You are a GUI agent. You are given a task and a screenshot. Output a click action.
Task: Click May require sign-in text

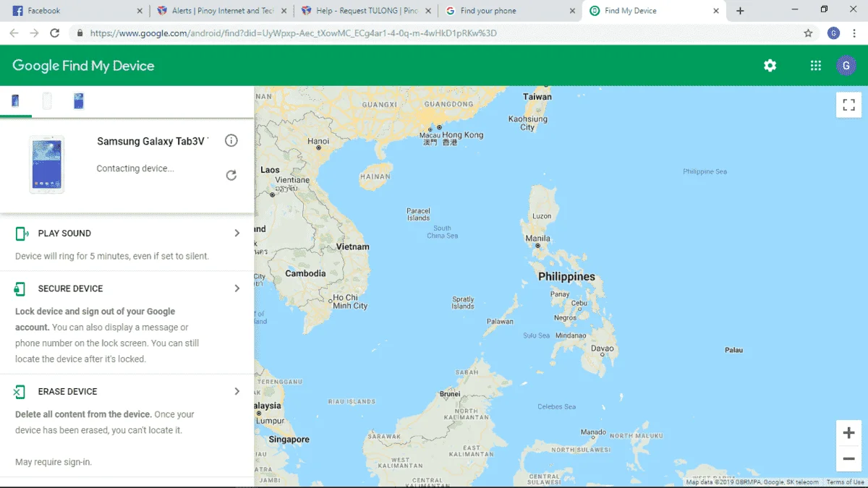pyautogui.click(x=54, y=462)
